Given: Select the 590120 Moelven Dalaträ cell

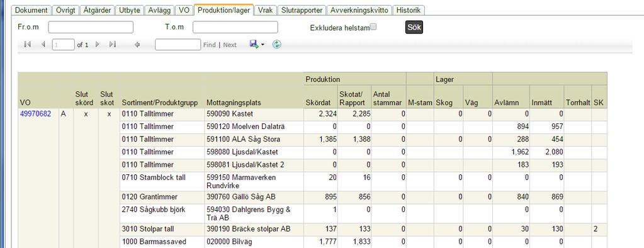Looking at the screenshot, I should click(254, 127).
